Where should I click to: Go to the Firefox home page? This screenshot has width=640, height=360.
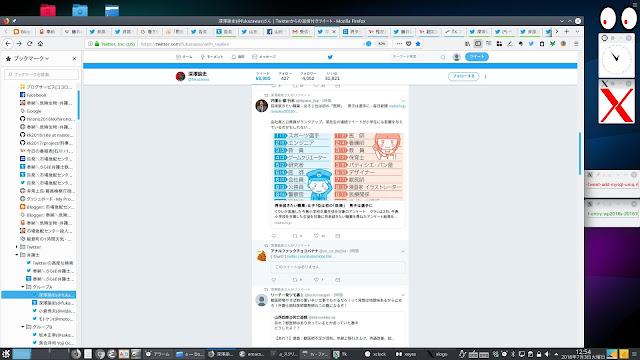[x=40, y=44]
